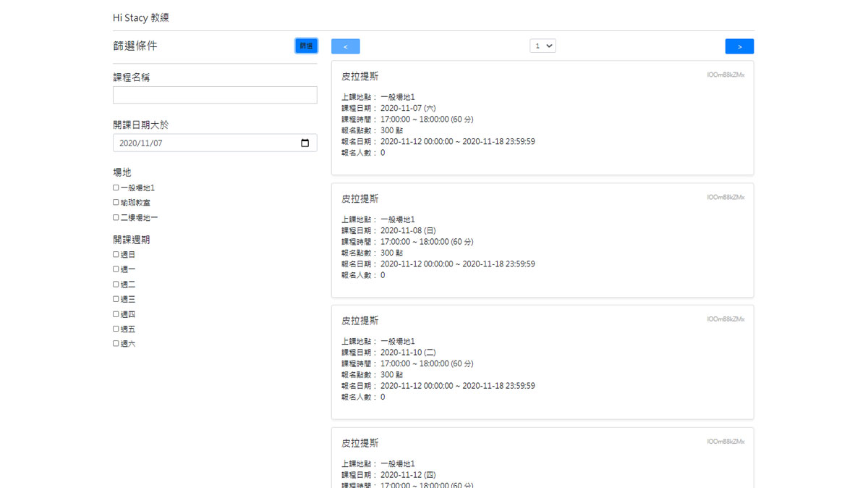
Task: Click the Hi Stacy 教練 header text
Action: tap(141, 17)
